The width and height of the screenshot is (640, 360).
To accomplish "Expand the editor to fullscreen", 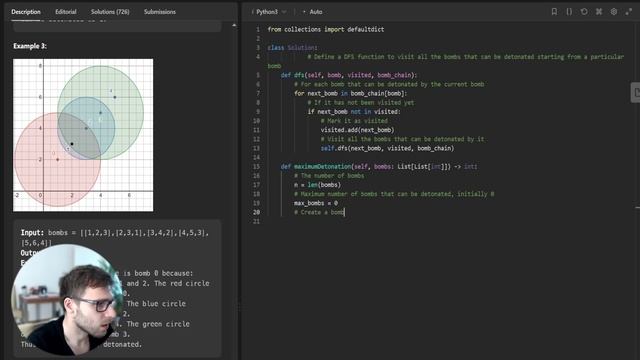I will [629, 12].
